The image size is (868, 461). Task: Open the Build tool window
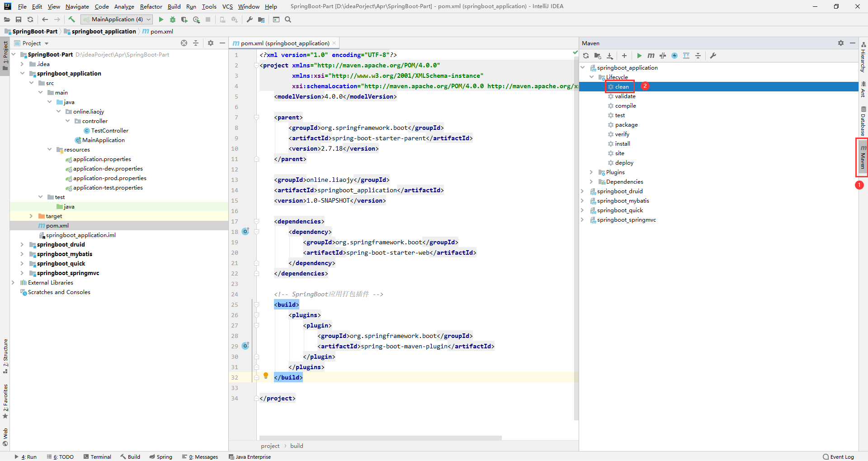(130, 456)
